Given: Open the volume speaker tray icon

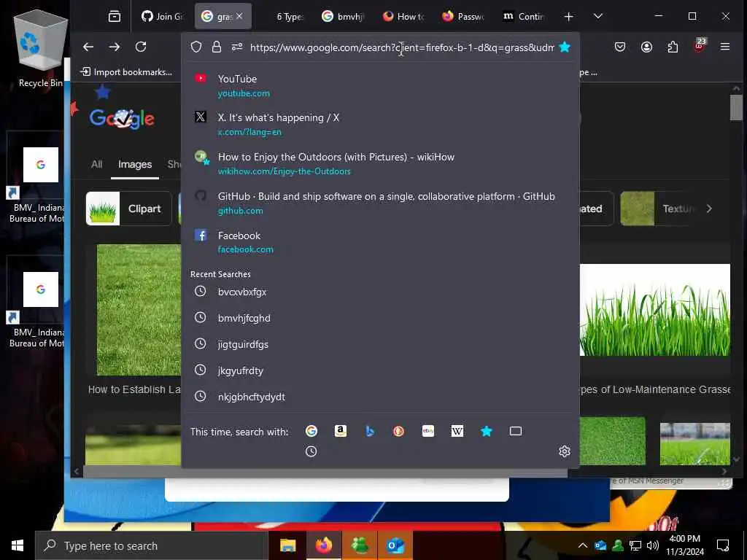Looking at the screenshot, I should 652,545.
